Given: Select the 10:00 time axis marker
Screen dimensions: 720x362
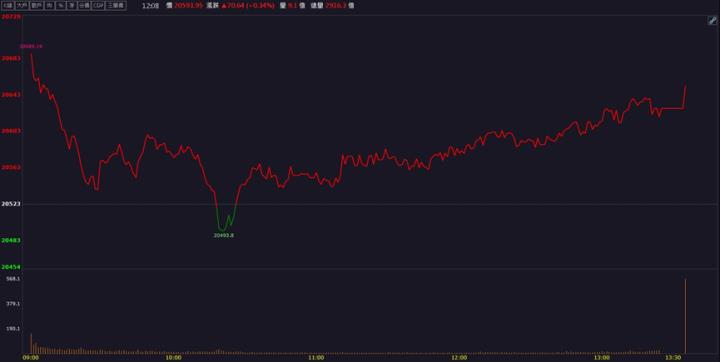Looking at the screenshot, I should 173,357.
